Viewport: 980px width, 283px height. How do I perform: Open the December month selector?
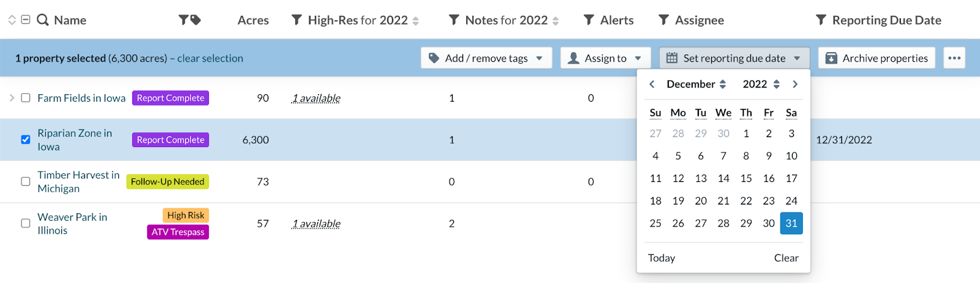click(x=696, y=85)
